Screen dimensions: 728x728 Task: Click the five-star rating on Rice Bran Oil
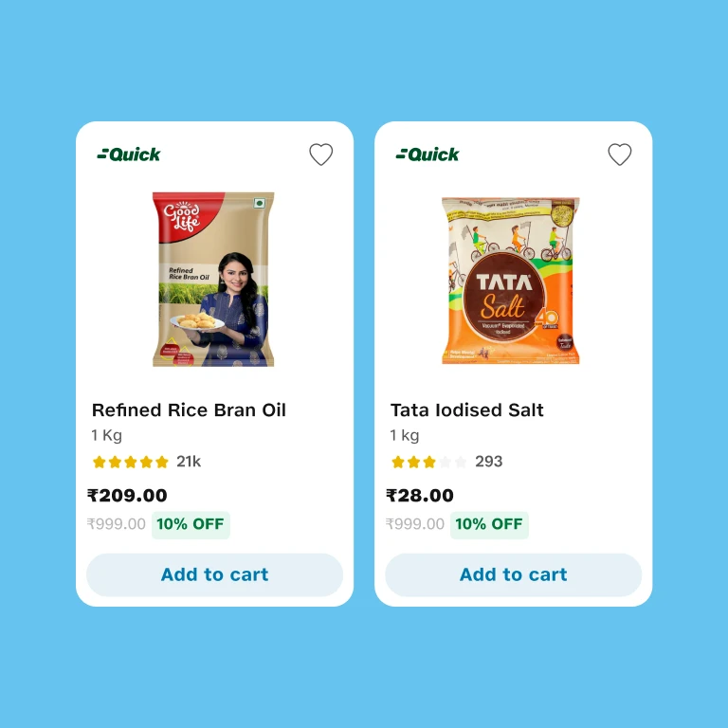[x=131, y=462]
